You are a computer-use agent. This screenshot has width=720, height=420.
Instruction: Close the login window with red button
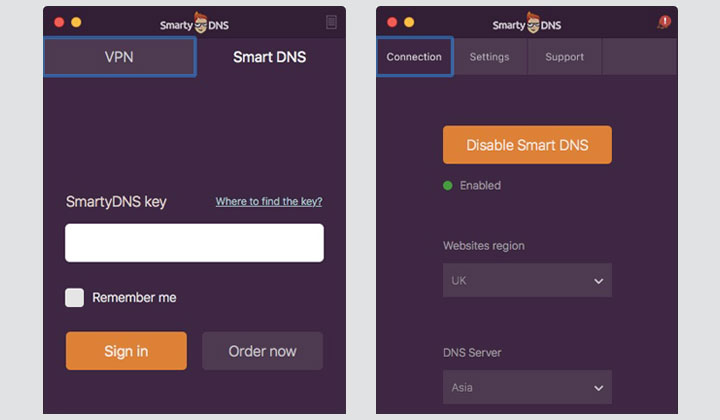(59, 22)
